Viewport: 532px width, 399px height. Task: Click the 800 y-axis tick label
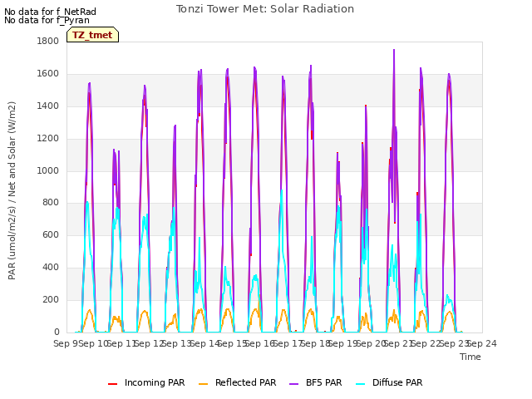51,203
